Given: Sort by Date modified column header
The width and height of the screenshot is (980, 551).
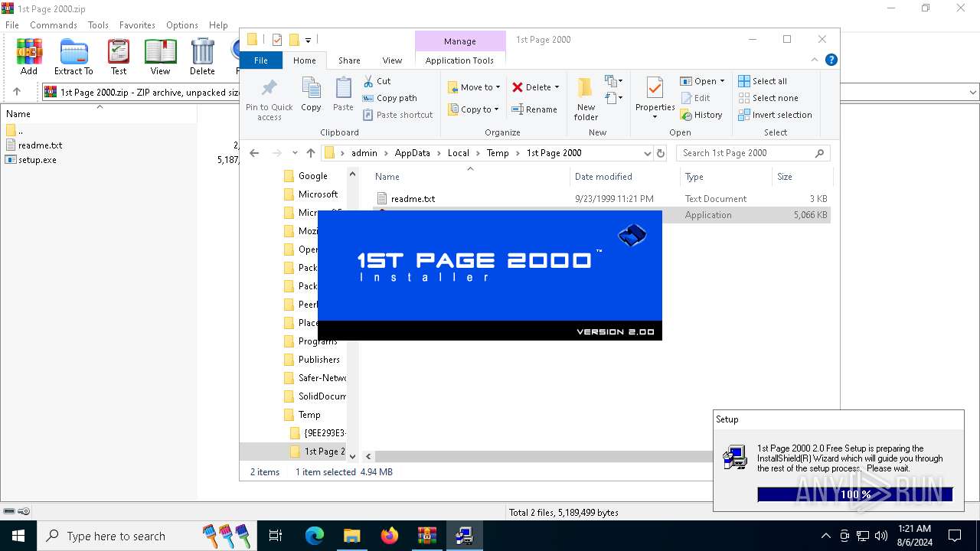Looking at the screenshot, I should coord(624,177).
